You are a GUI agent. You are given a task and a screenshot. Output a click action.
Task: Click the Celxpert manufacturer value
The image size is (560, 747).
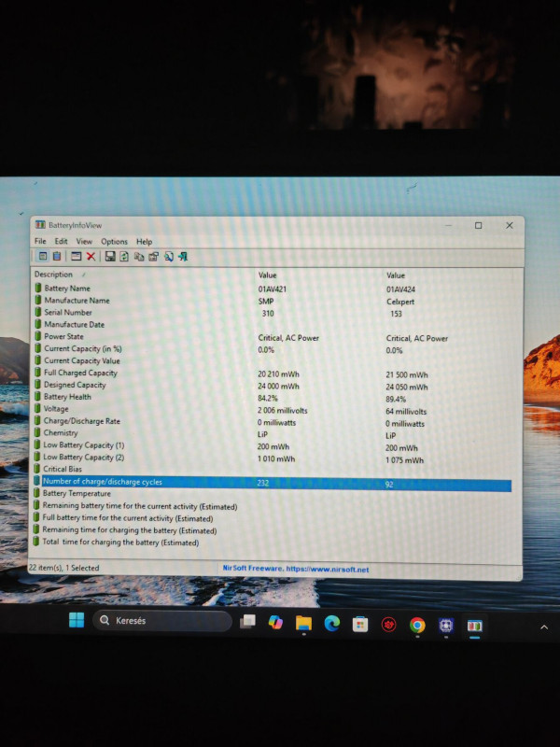[400, 302]
